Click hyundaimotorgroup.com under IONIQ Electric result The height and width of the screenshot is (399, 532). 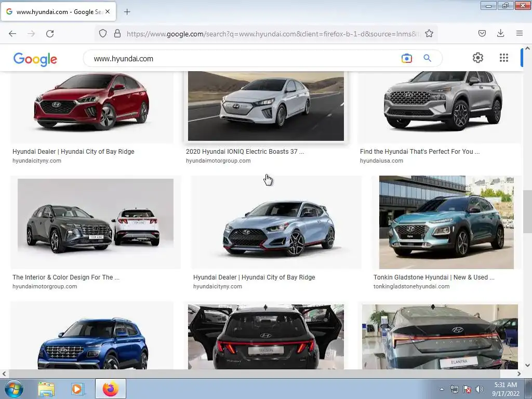click(218, 161)
